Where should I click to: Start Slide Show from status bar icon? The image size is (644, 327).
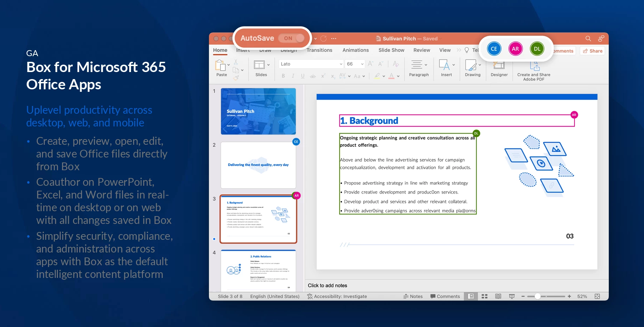[x=512, y=296]
